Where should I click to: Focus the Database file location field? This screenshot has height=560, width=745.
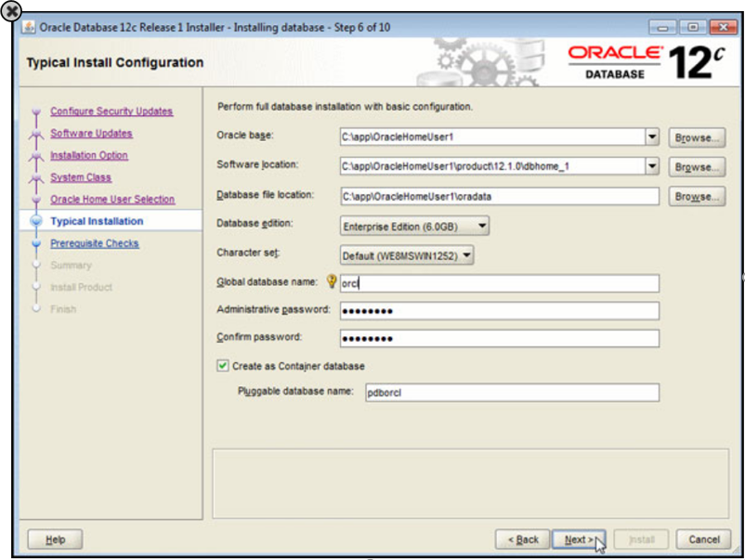click(500, 196)
